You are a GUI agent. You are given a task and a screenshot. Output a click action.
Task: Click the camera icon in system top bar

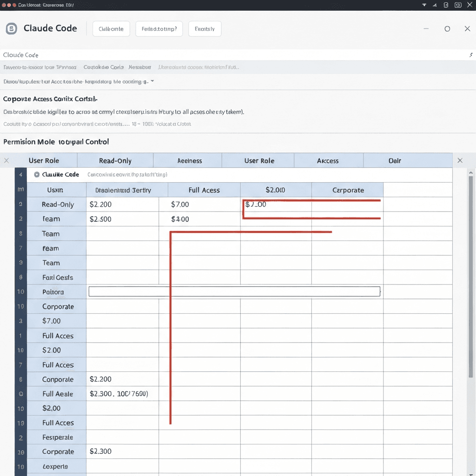[x=458, y=5]
